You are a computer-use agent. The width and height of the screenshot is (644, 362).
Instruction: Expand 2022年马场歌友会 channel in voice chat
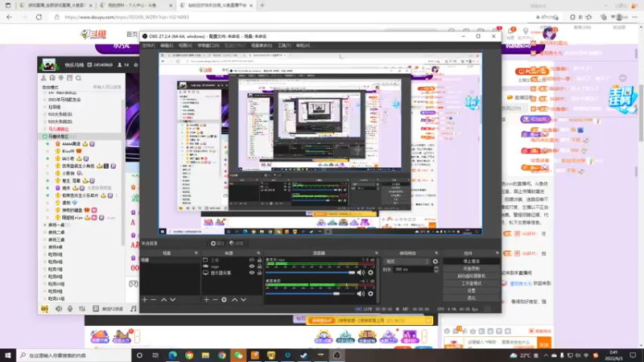coord(45,99)
